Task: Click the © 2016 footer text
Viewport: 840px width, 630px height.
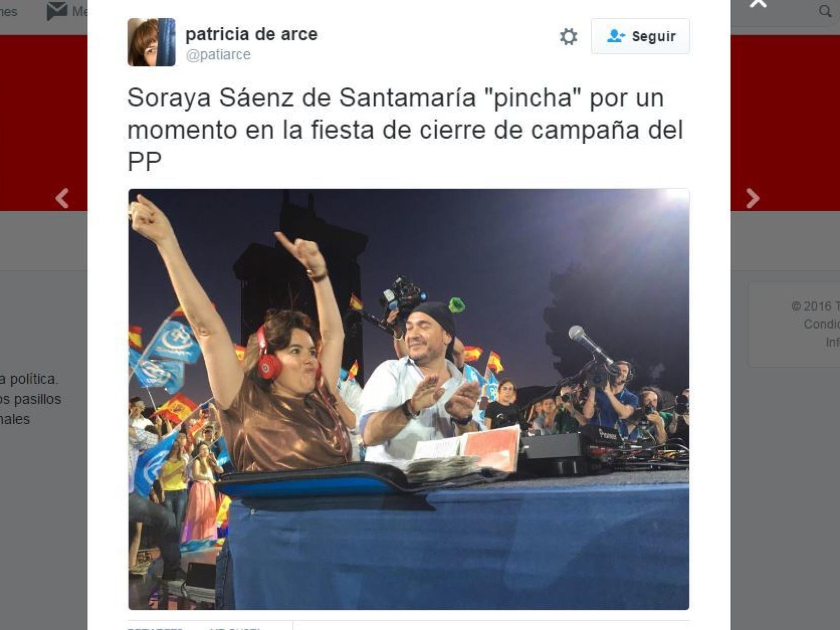Action: coord(815,306)
